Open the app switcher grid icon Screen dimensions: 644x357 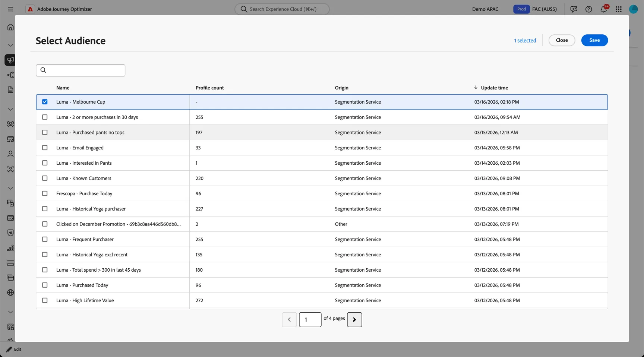point(619,9)
